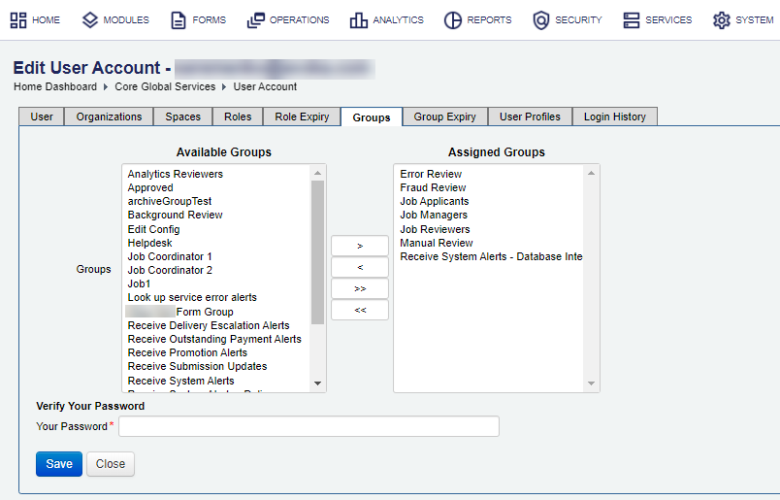
Task: Open the ANALYTICS menu label
Action: [398, 20]
